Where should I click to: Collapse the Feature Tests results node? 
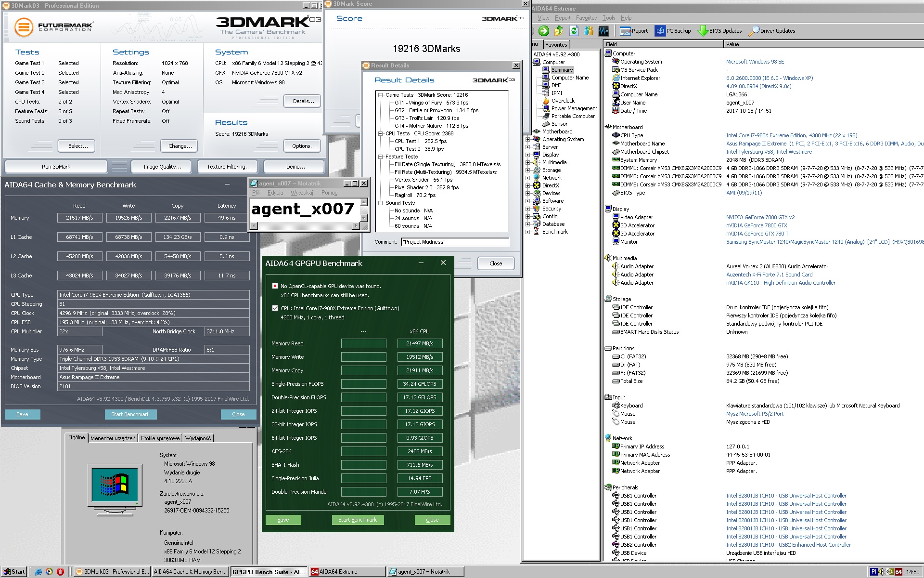pyautogui.click(x=380, y=157)
